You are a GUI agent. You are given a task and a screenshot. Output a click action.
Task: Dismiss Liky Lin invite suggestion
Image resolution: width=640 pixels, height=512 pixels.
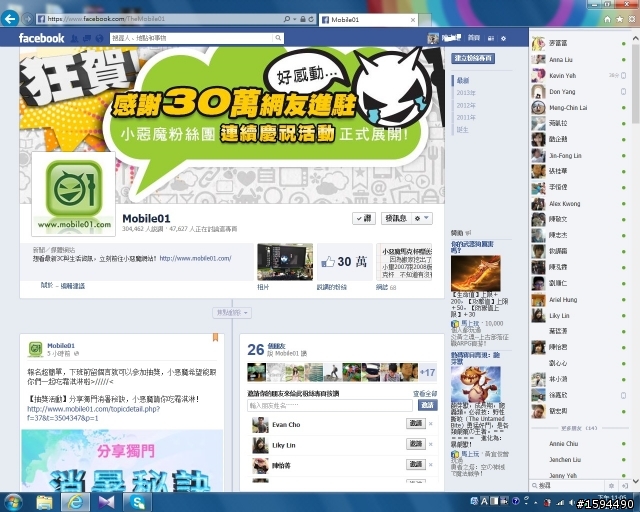[431, 444]
